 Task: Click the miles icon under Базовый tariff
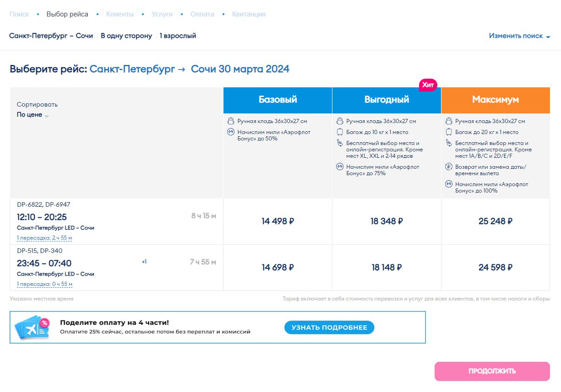coord(231,132)
